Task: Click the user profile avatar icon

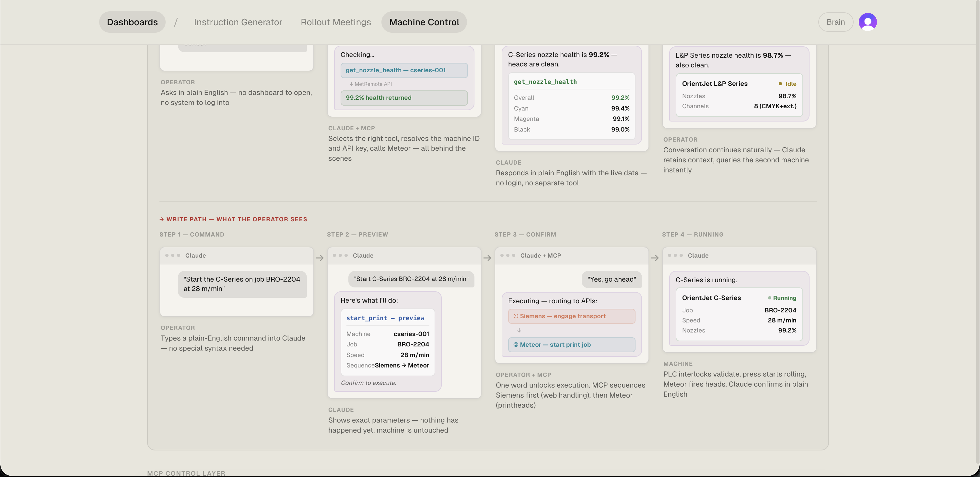Action: 868,22
